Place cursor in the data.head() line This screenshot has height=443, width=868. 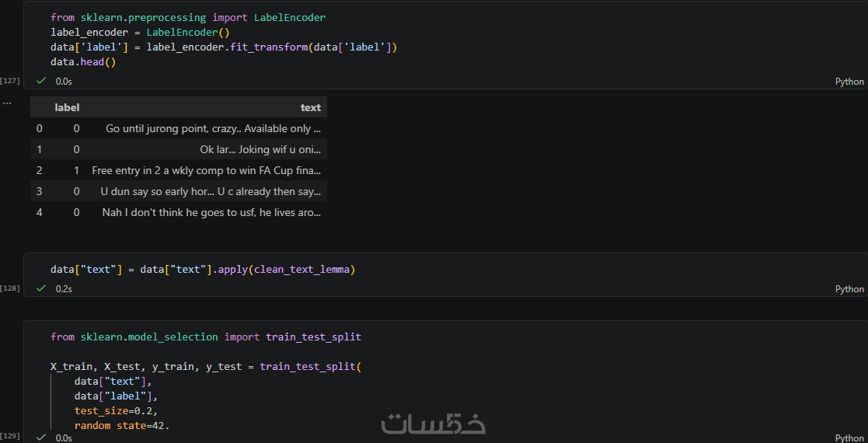pyautogui.click(x=83, y=61)
